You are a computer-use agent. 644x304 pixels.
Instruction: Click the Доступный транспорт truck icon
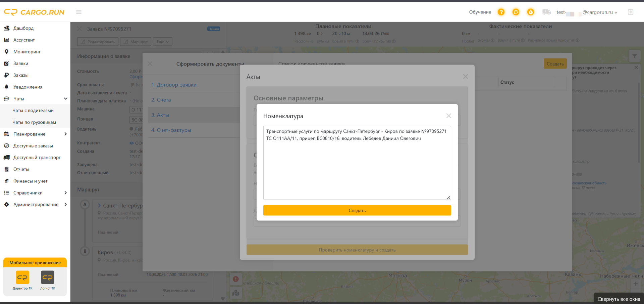click(x=6, y=158)
